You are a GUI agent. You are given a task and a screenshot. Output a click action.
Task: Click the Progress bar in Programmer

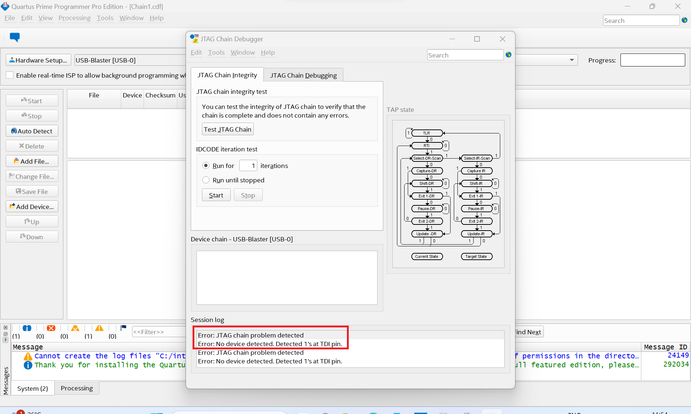tap(653, 60)
